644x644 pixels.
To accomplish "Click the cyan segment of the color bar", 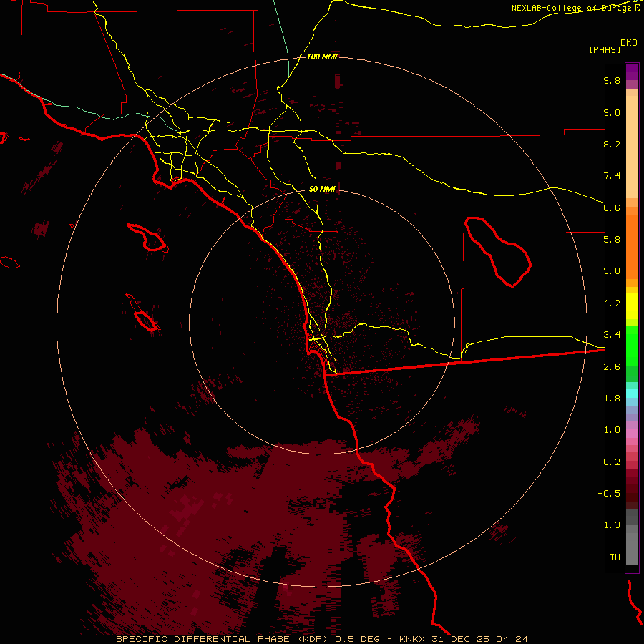I will click(632, 394).
